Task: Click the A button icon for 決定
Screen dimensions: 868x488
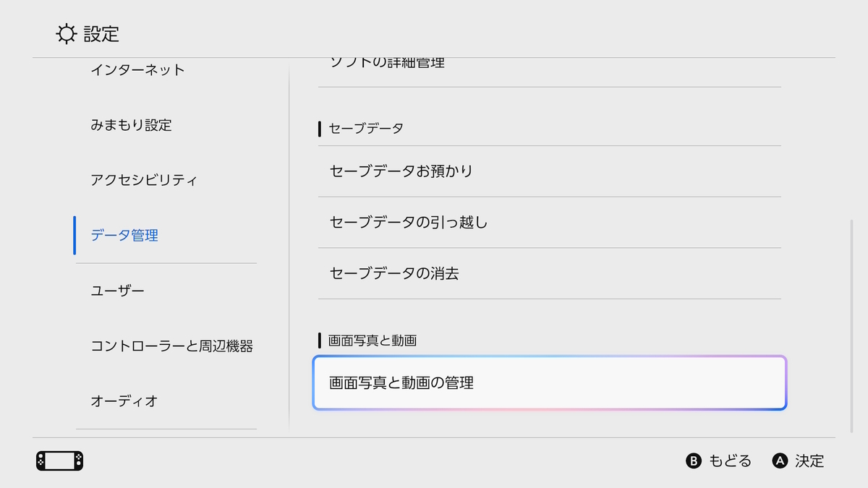Action: pyautogui.click(x=780, y=461)
